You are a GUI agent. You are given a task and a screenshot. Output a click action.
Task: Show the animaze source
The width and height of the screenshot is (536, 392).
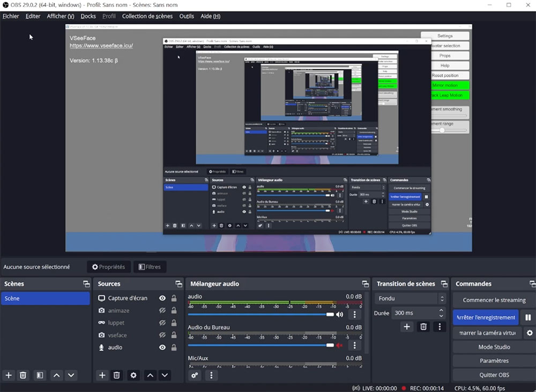pyautogui.click(x=162, y=311)
